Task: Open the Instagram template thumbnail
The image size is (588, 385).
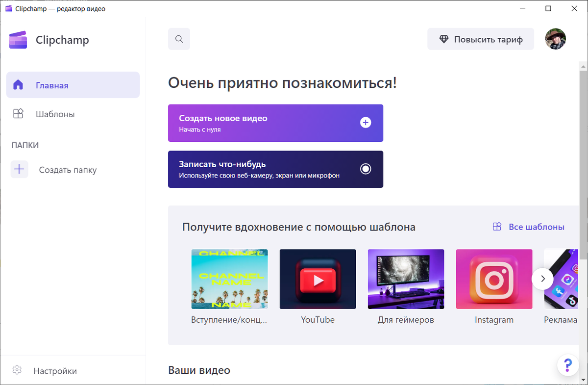Action: point(494,279)
